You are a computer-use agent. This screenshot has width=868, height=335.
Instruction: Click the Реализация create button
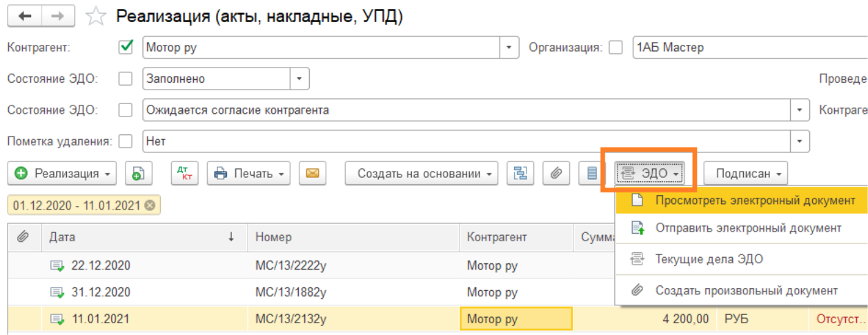point(62,174)
